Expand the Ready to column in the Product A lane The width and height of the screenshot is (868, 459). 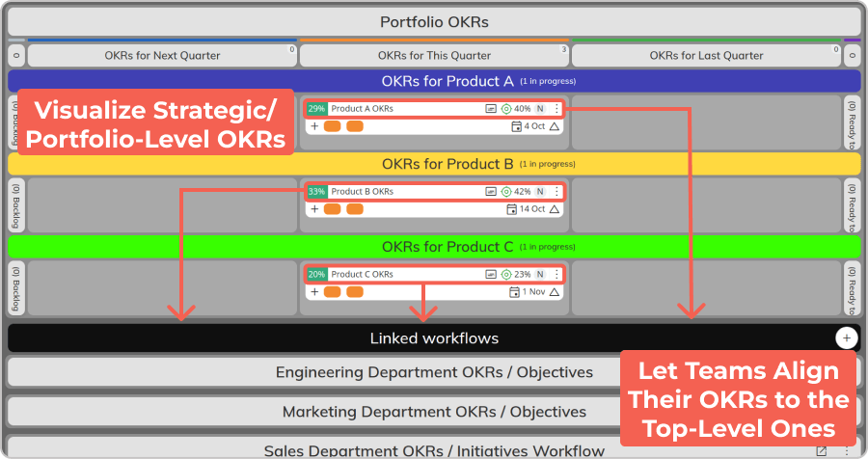coord(852,122)
